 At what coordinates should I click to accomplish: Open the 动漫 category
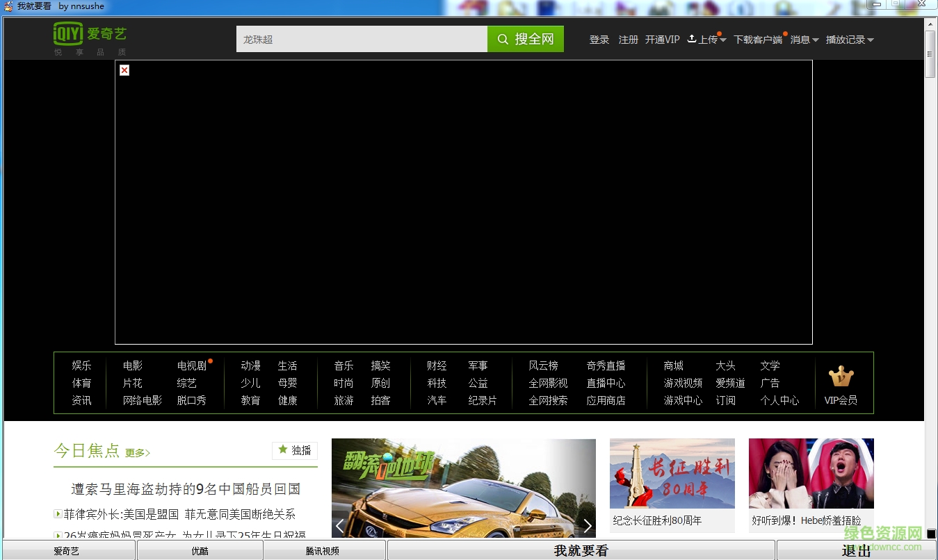tap(250, 365)
